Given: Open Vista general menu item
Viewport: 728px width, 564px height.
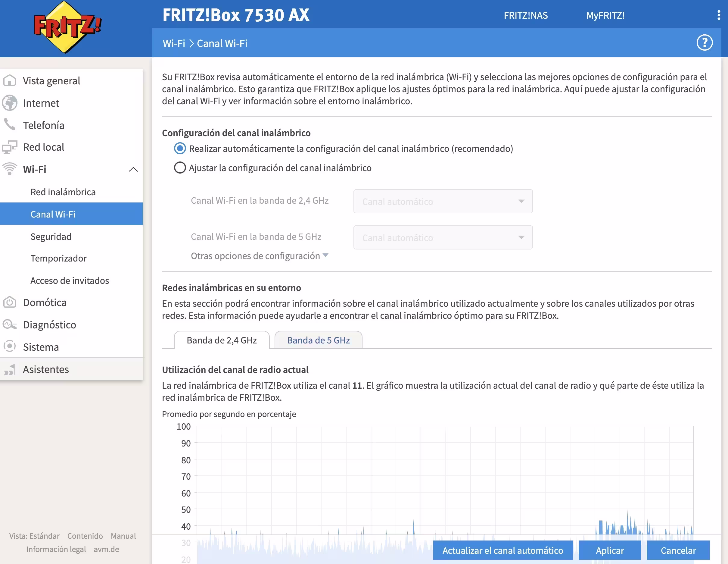Looking at the screenshot, I should click(71, 80).
